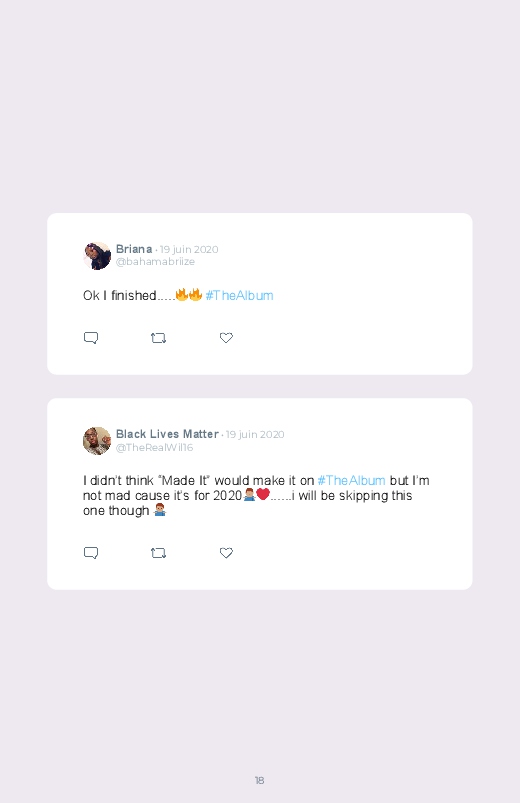520x803 pixels.
Task: Click reply icon on Black Lives Matter tweet
Action: tap(91, 553)
